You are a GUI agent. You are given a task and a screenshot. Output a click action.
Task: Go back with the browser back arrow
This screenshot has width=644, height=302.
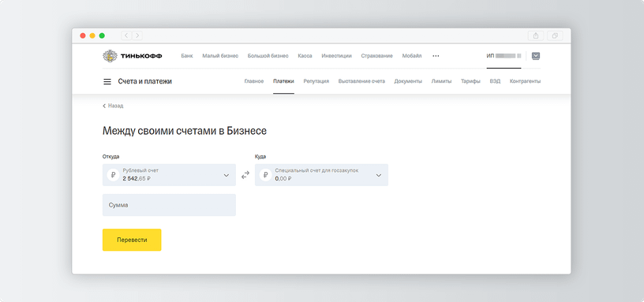pyautogui.click(x=126, y=35)
